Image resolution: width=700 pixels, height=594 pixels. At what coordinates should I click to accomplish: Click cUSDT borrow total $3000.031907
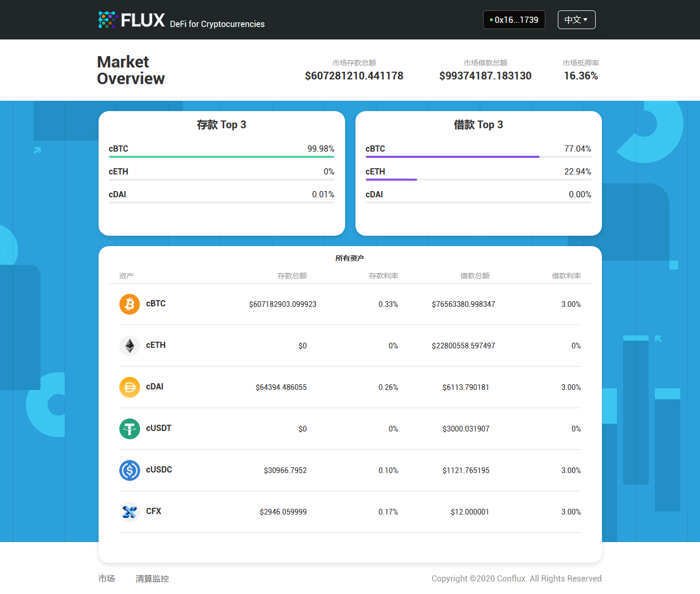pyautogui.click(x=465, y=429)
